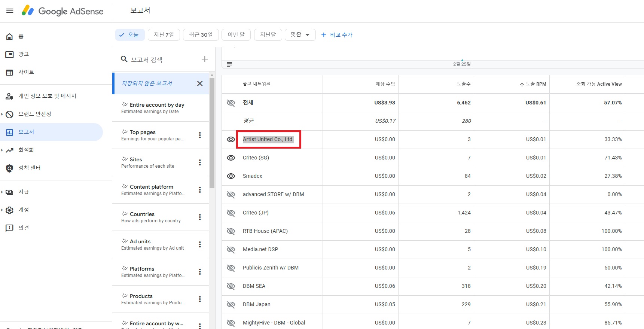The image size is (644, 329).
Task: Toggle visibility of Smadex row
Action: 231,176
